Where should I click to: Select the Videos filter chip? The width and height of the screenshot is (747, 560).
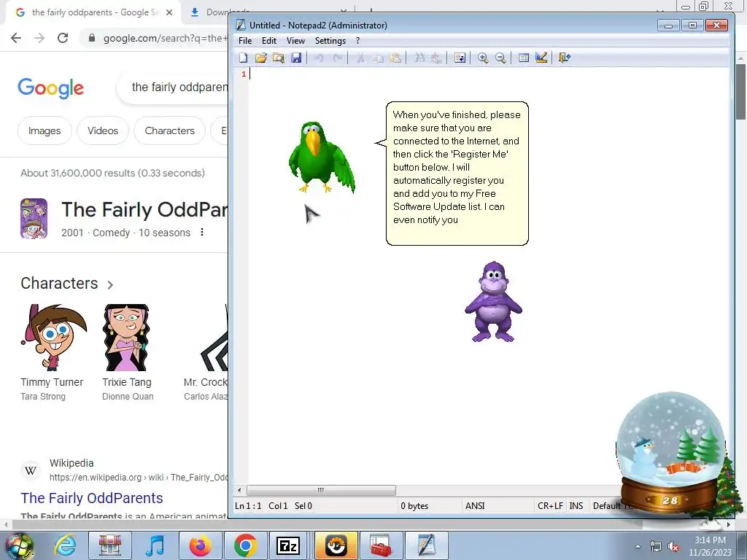103,131
